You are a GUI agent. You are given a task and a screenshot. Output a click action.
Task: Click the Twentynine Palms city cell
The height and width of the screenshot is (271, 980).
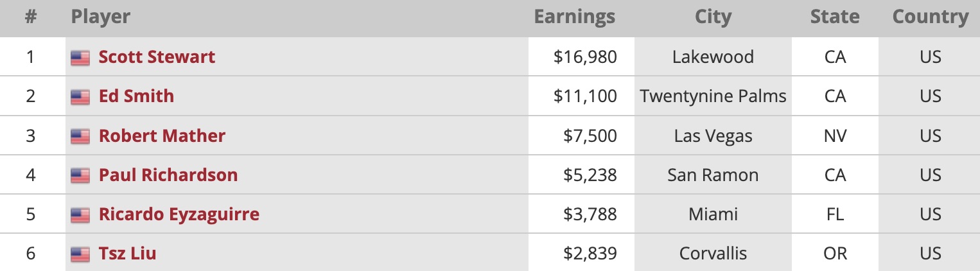(x=713, y=96)
